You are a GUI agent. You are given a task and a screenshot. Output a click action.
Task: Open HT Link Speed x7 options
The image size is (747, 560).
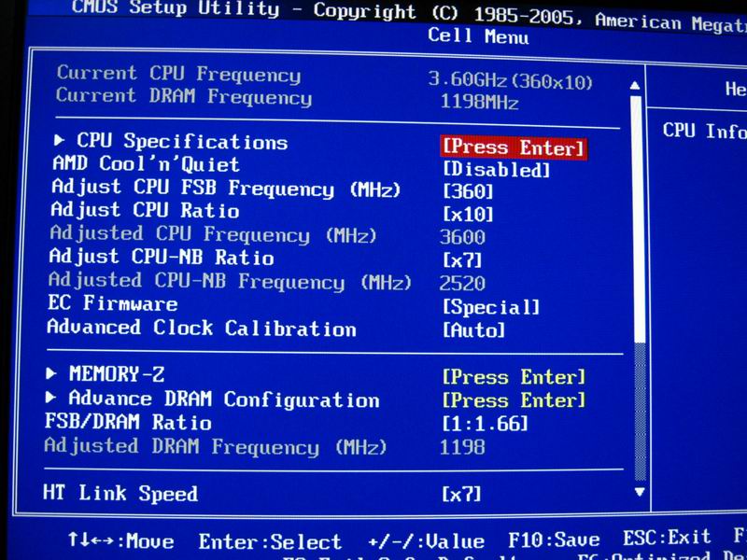tap(462, 494)
